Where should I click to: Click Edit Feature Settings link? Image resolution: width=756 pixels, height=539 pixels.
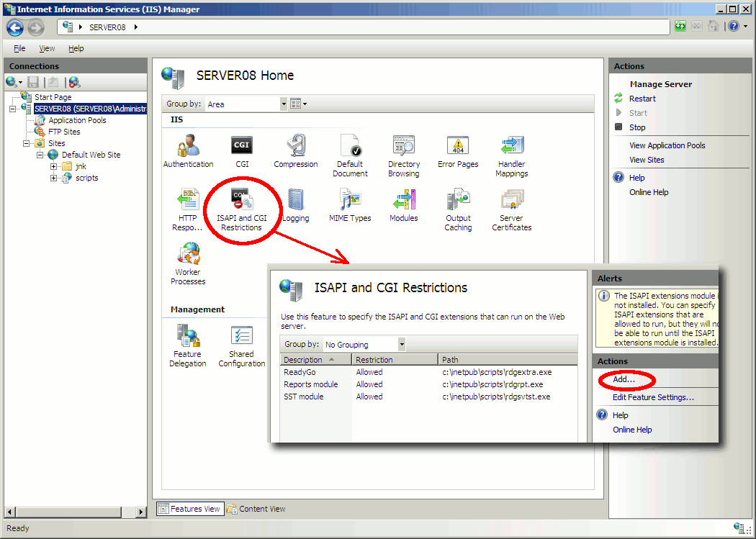coord(653,397)
